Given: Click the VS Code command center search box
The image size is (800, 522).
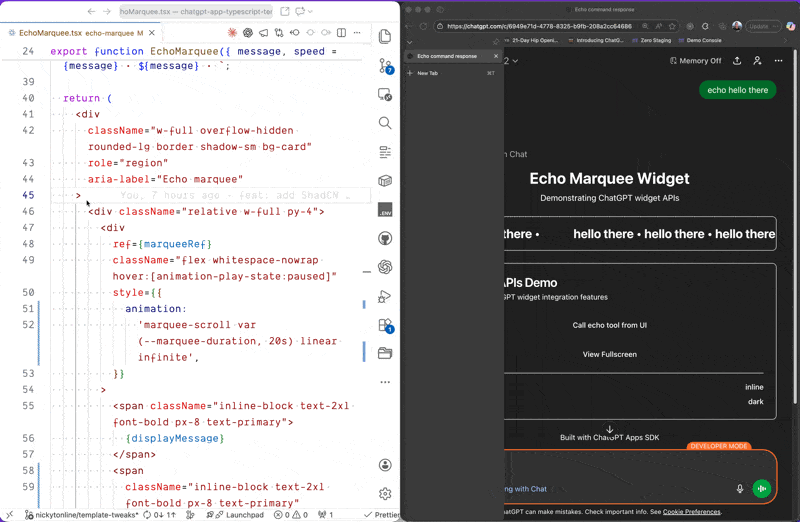Looking at the screenshot, I should click(196, 11).
